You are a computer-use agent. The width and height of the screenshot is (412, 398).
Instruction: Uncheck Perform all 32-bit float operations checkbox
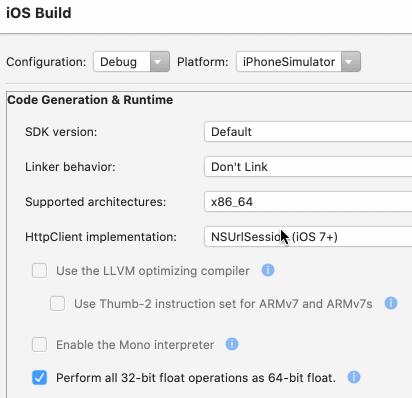click(x=39, y=378)
